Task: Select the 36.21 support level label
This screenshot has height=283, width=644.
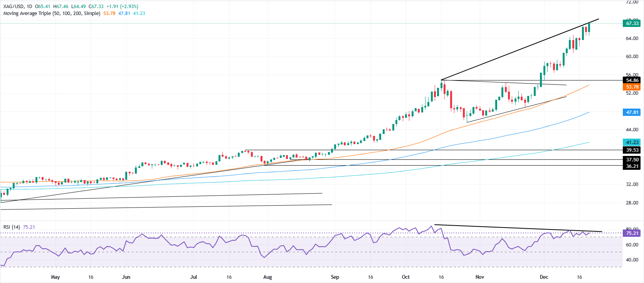Action: pos(632,166)
